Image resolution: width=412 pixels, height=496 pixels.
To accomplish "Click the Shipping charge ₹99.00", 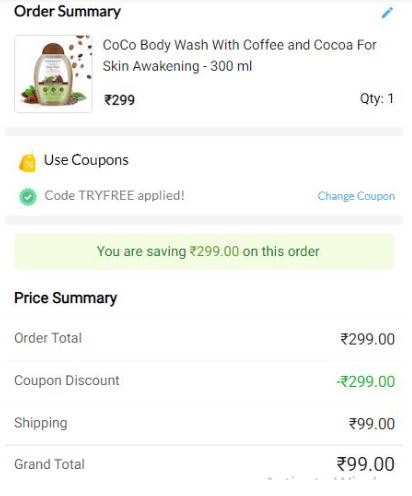I will [372, 424].
